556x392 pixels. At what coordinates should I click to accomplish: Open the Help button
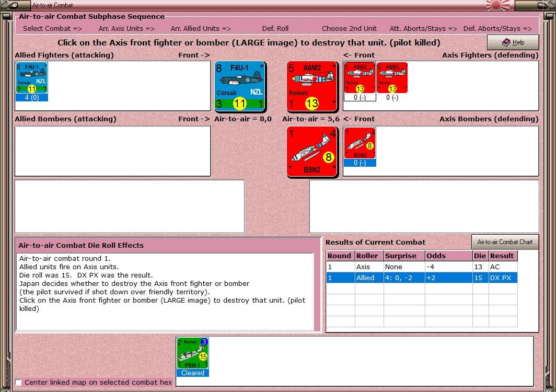tap(513, 42)
